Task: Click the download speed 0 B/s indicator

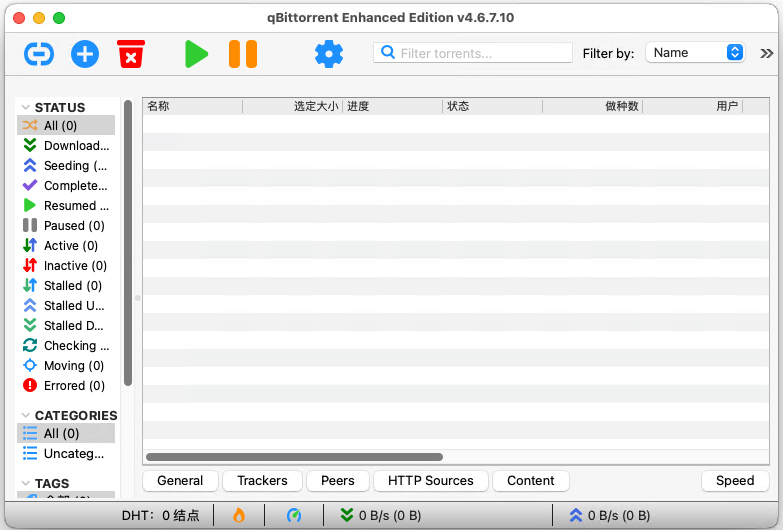Action: click(381, 515)
